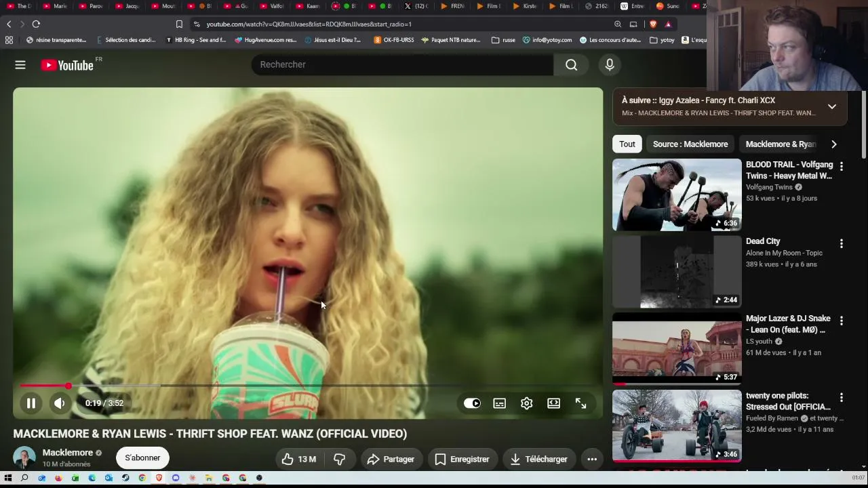The height and width of the screenshot is (488, 868).
Task: Open Firefox from the taskbar
Action: 58,478
